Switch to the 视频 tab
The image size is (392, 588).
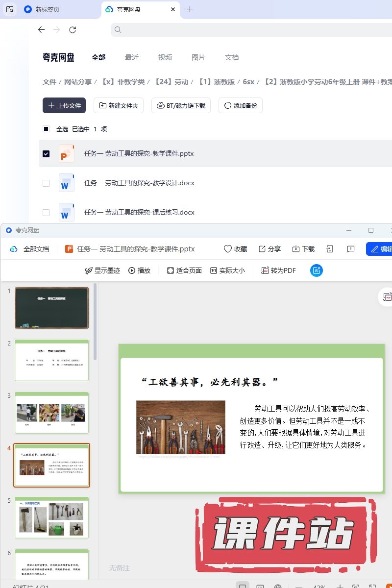(165, 57)
